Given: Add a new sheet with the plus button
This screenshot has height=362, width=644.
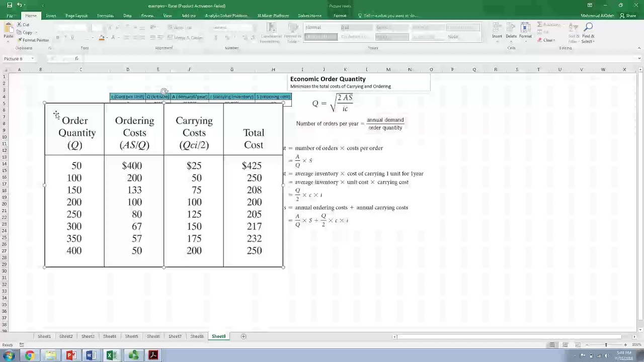Looking at the screenshot, I should pyautogui.click(x=244, y=336).
